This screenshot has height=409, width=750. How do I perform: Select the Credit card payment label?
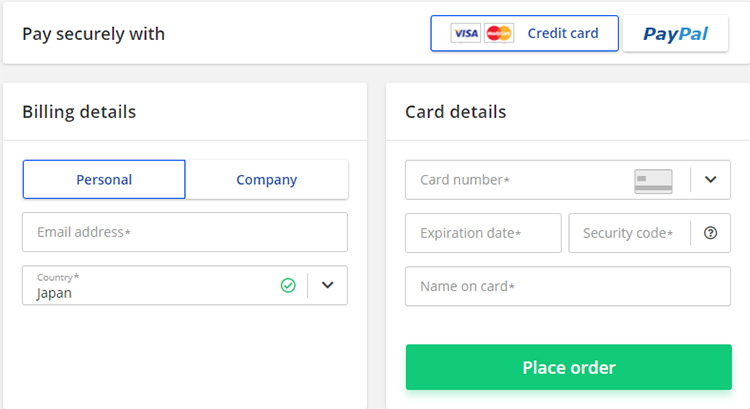point(563,34)
